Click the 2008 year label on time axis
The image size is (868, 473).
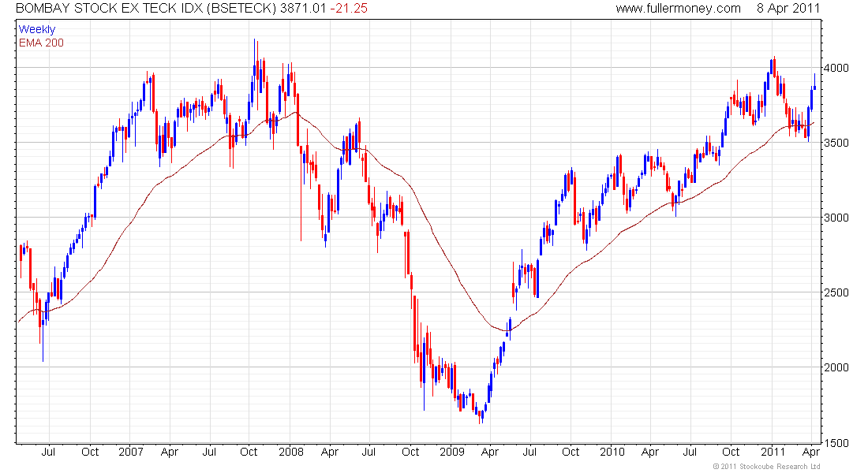(291, 452)
